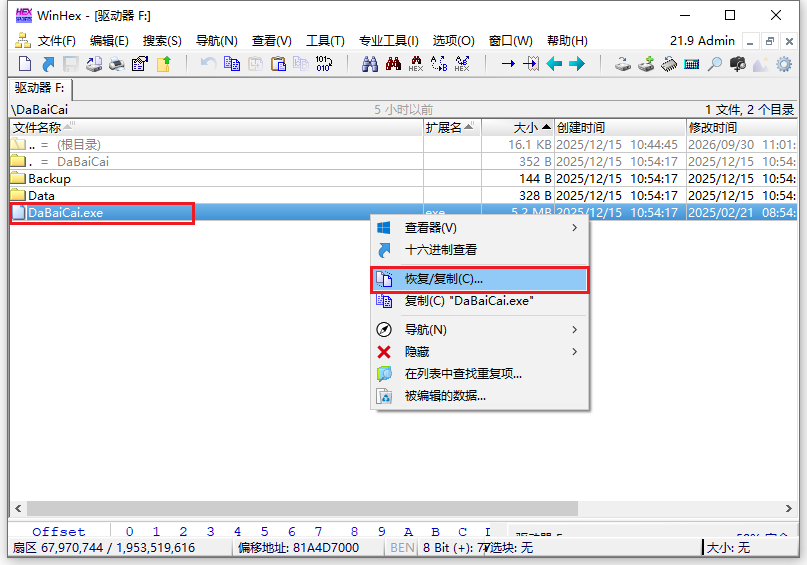Open the 搜索(S) menu
The width and height of the screenshot is (807, 565).
click(162, 41)
